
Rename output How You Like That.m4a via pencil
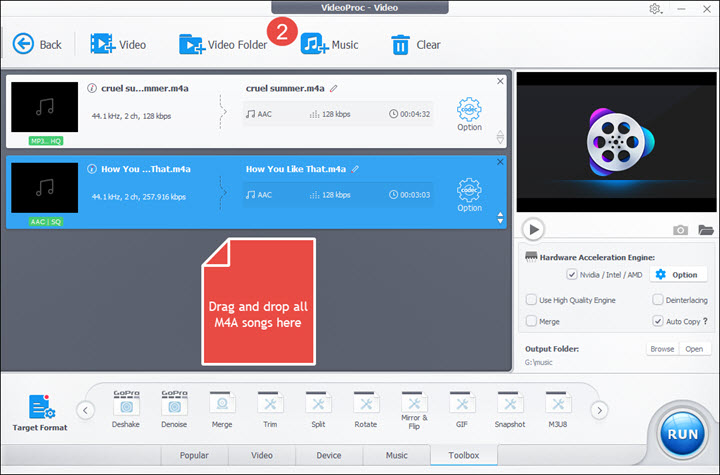355,169
